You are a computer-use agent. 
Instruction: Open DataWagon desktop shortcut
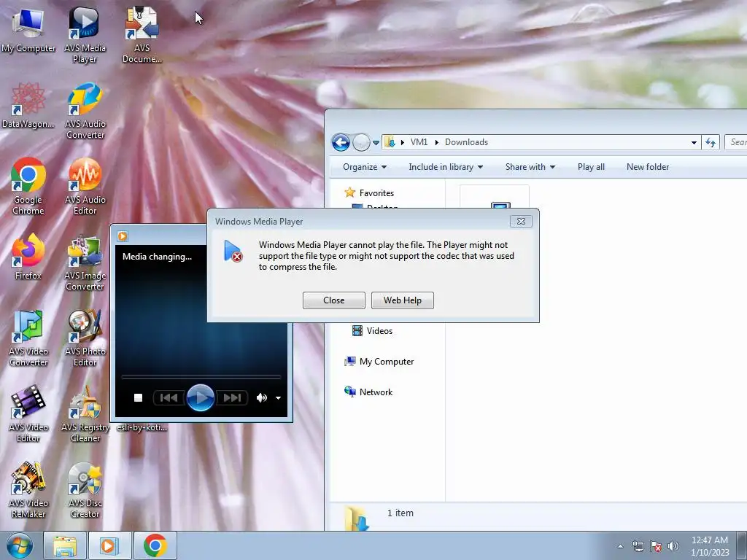28,106
